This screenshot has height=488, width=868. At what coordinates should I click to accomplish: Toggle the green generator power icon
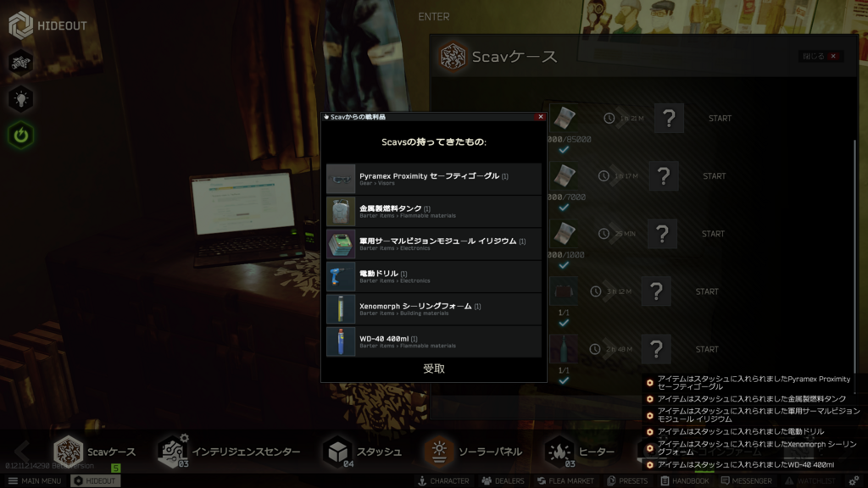point(20,135)
